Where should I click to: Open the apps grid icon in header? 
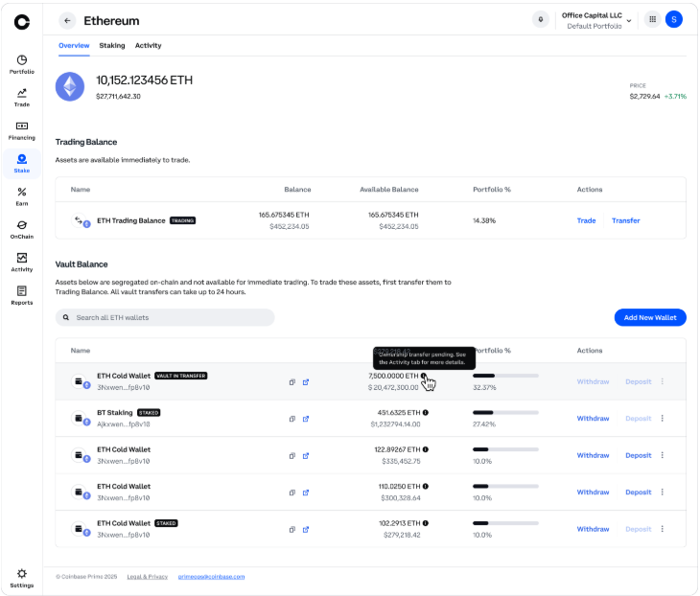pyautogui.click(x=652, y=19)
